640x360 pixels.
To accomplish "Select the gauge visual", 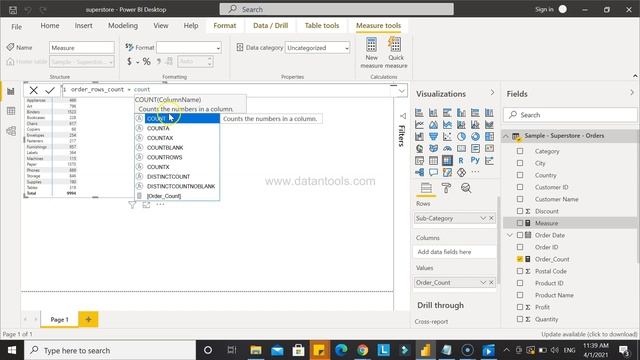I will (447, 149).
